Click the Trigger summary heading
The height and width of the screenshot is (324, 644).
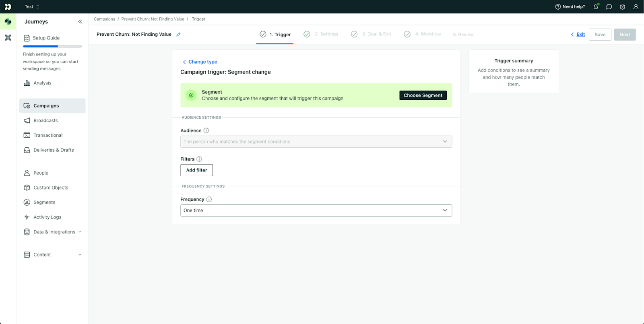514,61
